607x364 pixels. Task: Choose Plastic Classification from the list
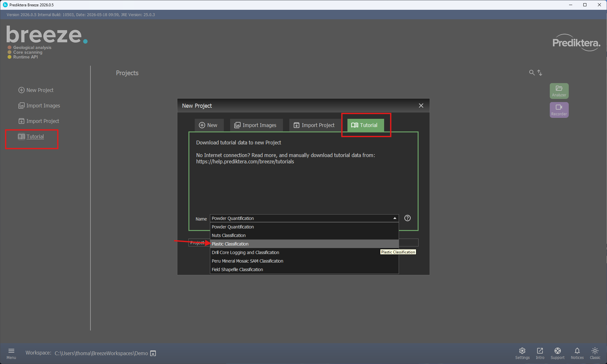304,244
